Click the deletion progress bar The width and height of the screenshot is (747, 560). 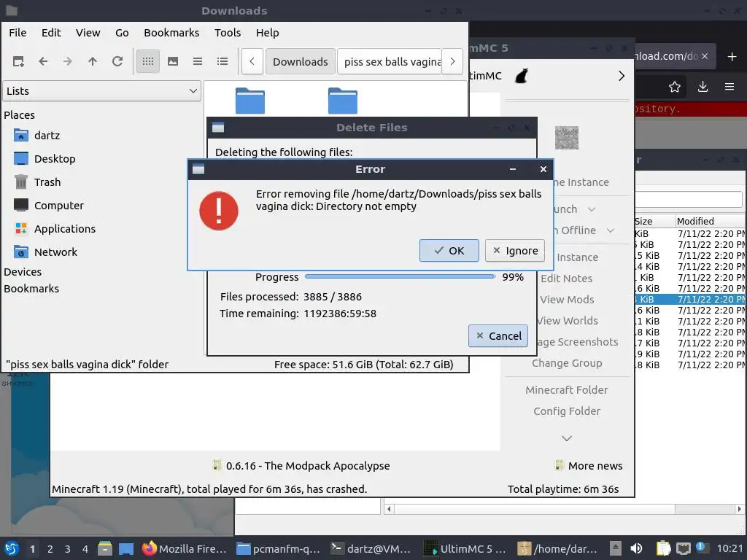(400, 276)
